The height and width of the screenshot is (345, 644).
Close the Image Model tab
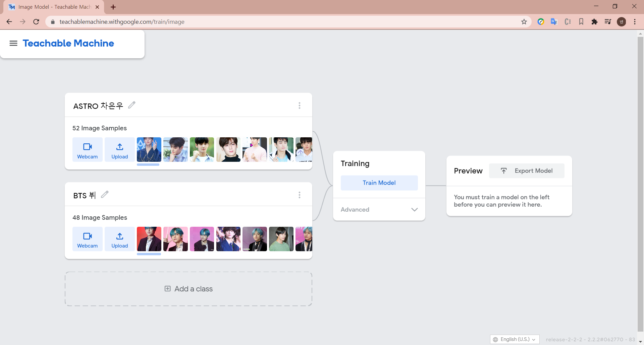(x=97, y=7)
